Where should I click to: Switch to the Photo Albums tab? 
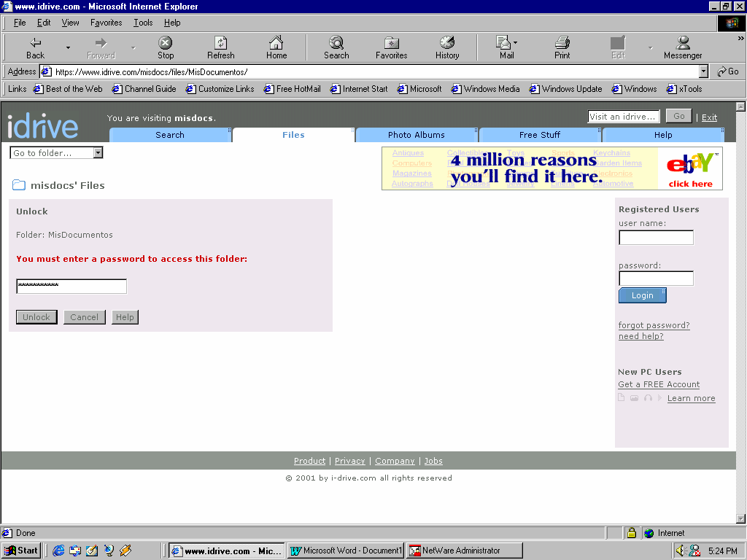pyautogui.click(x=416, y=135)
